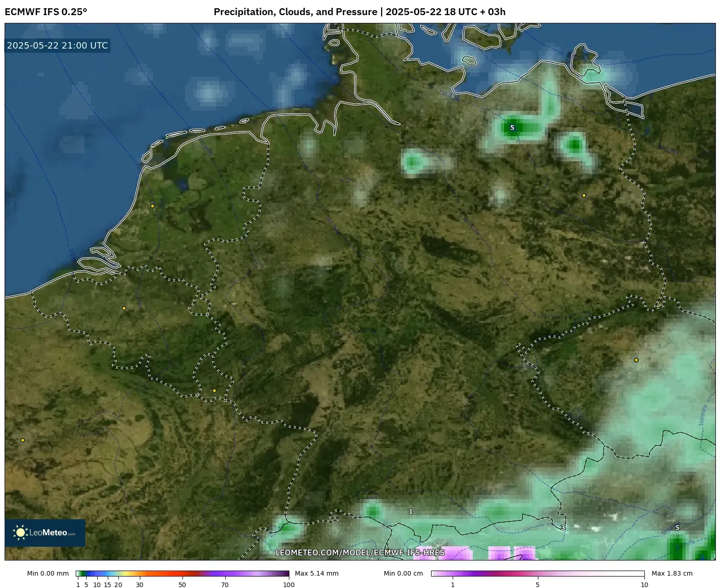The image size is (720, 588).
Task: Click the yellow city marker at Luxembourg
Action: (x=214, y=390)
